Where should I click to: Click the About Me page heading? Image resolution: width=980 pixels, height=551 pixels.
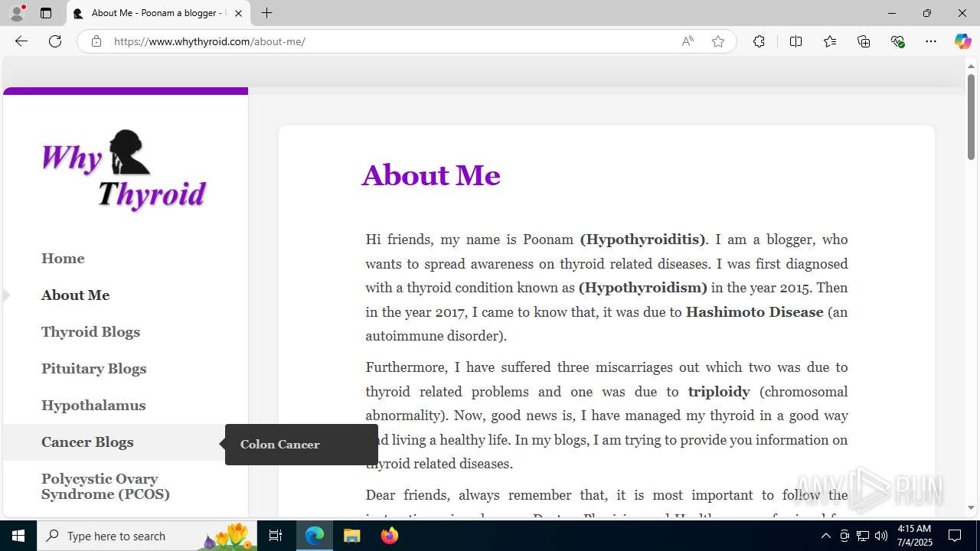[x=431, y=175]
